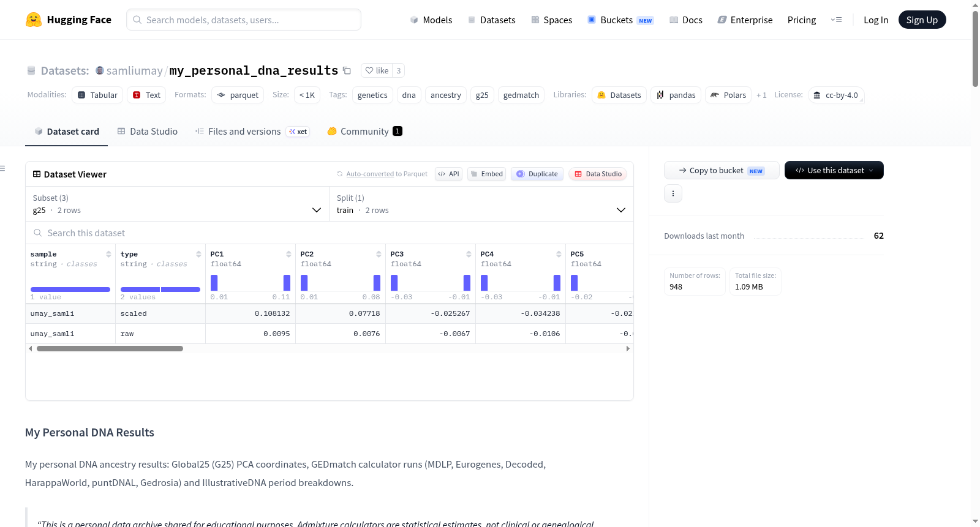
Task: Show the +1 more libraries
Action: tap(761, 95)
